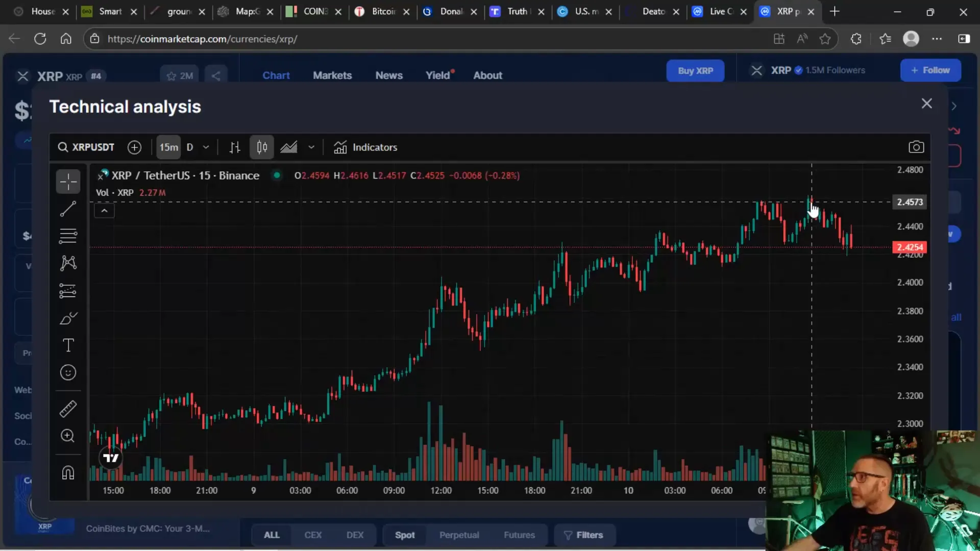Expand the chart style dropdown arrow
The image size is (980, 551).
[311, 147]
